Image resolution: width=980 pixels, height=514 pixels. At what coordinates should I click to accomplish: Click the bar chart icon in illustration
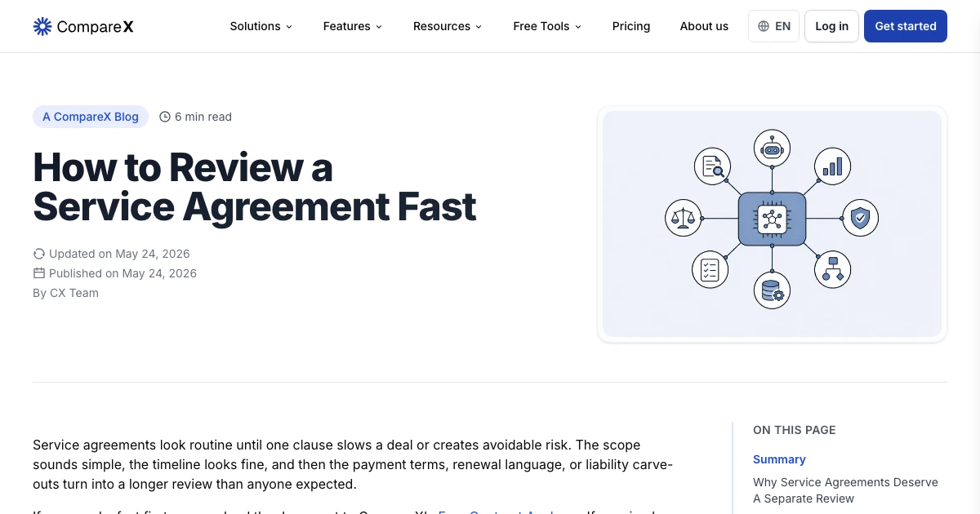point(832,166)
